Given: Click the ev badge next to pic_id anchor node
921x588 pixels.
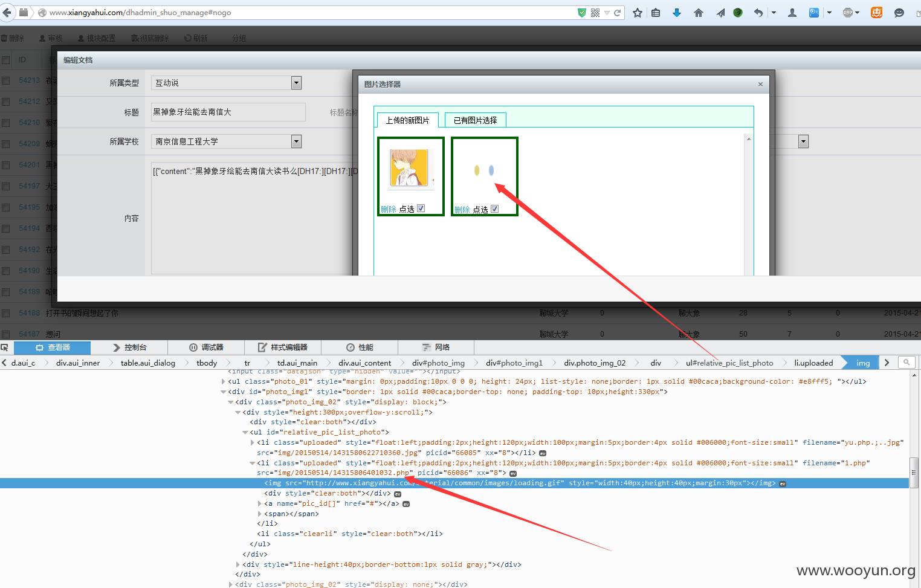Looking at the screenshot, I should pyautogui.click(x=406, y=504).
